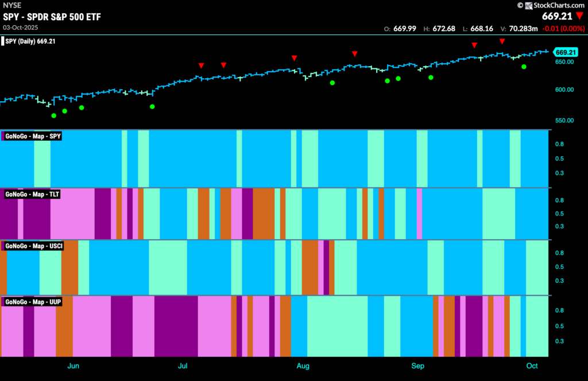Click the large 669.21 last price
This screenshot has width=588, height=381.
(557, 16)
